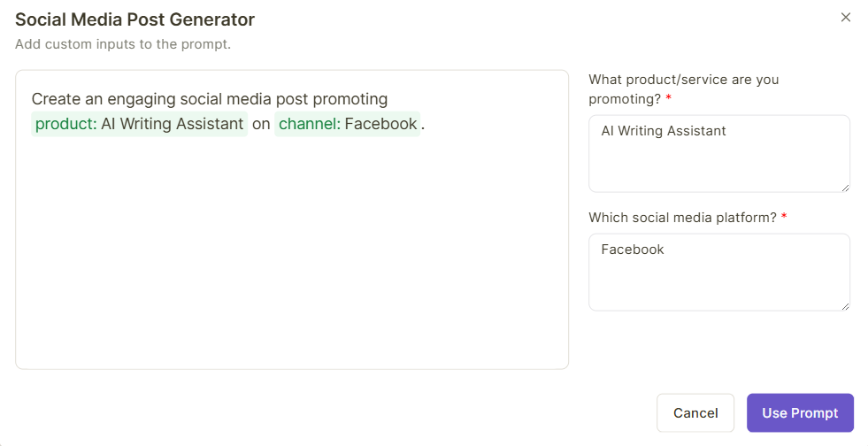The image size is (868, 446).
Task: Click the 'Social Media Post Generator' heading
Action: pos(134,19)
